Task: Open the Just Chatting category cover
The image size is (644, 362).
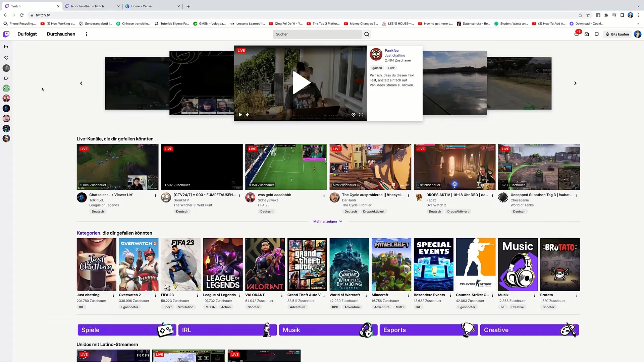Action: pyautogui.click(x=96, y=264)
